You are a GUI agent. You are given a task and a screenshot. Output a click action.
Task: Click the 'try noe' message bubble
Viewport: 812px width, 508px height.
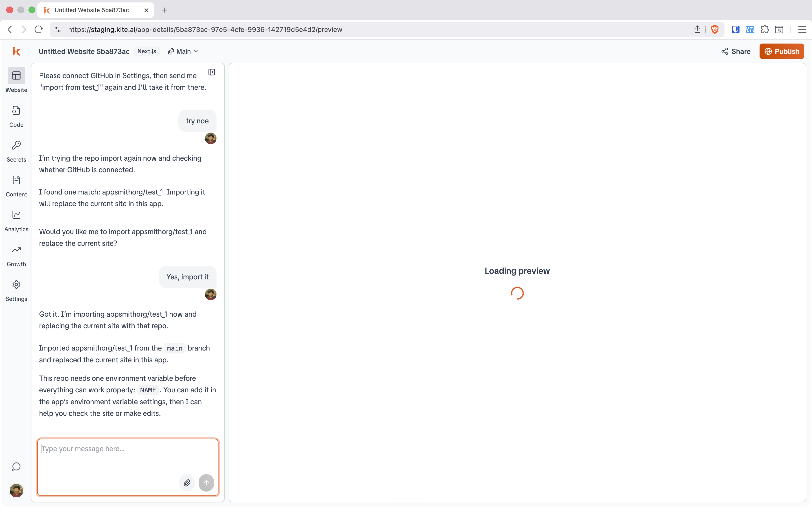[x=197, y=121]
